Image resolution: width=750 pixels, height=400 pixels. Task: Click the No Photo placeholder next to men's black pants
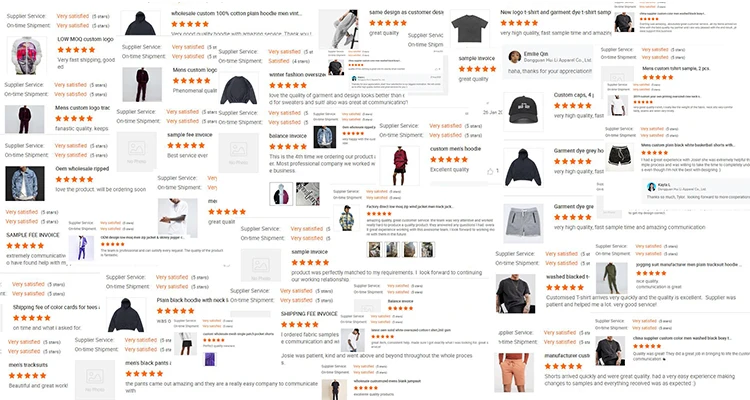tap(95, 379)
